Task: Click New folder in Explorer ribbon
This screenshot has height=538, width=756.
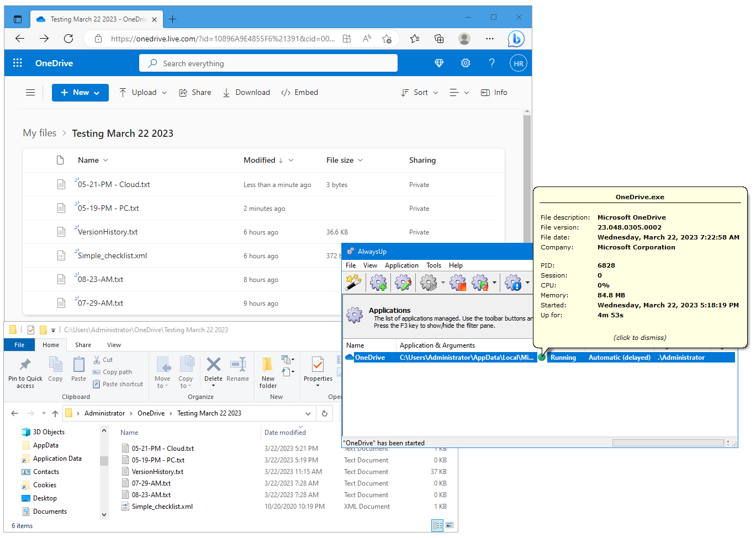Action: (268, 372)
